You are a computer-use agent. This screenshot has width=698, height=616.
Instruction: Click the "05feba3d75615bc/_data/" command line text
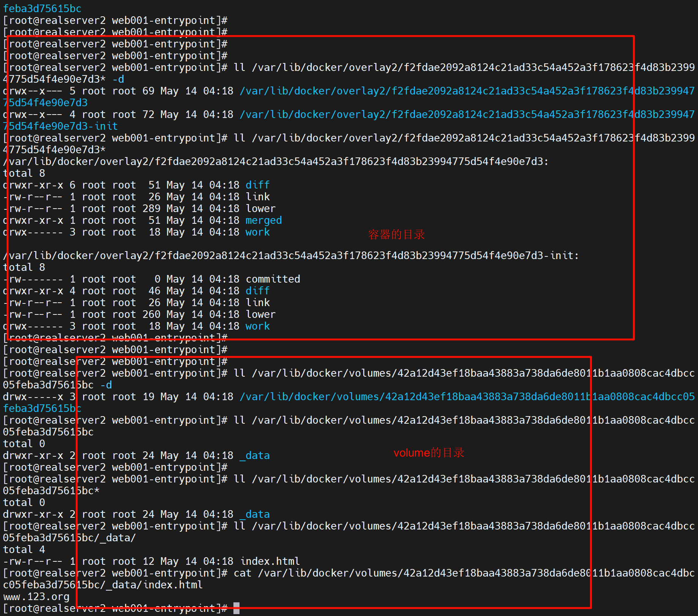[x=69, y=538]
